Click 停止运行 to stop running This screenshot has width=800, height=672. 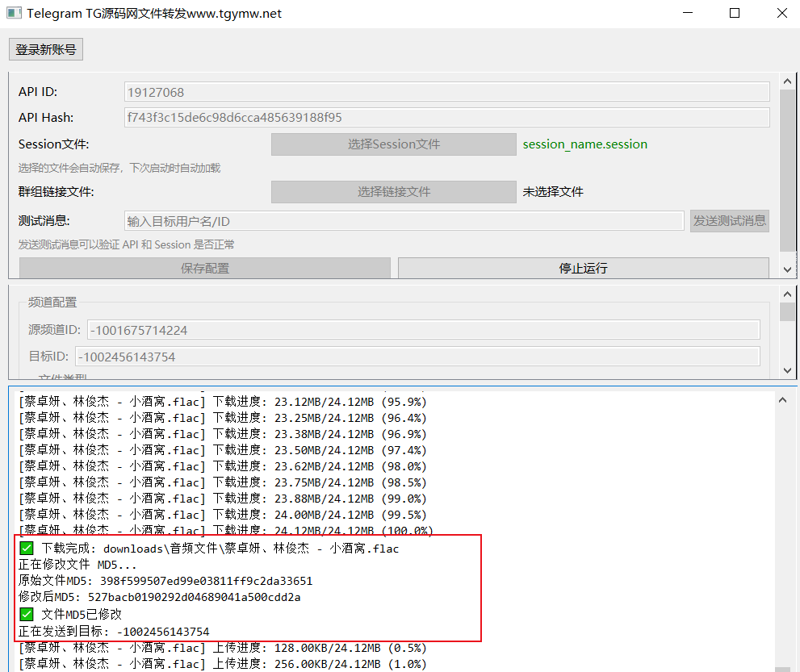click(x=583, y=268)
